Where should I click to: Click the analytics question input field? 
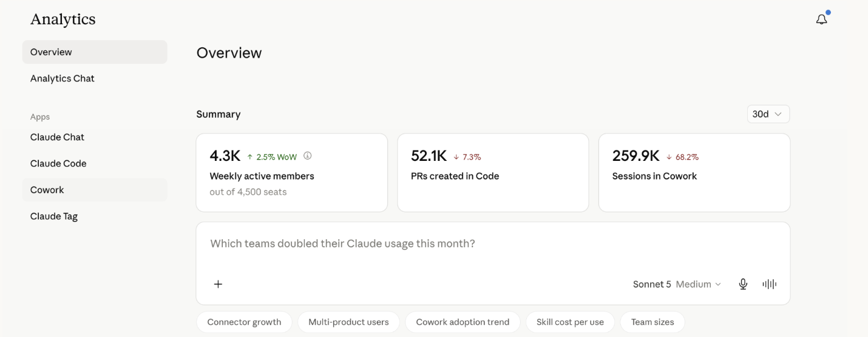tap(493, 244)
